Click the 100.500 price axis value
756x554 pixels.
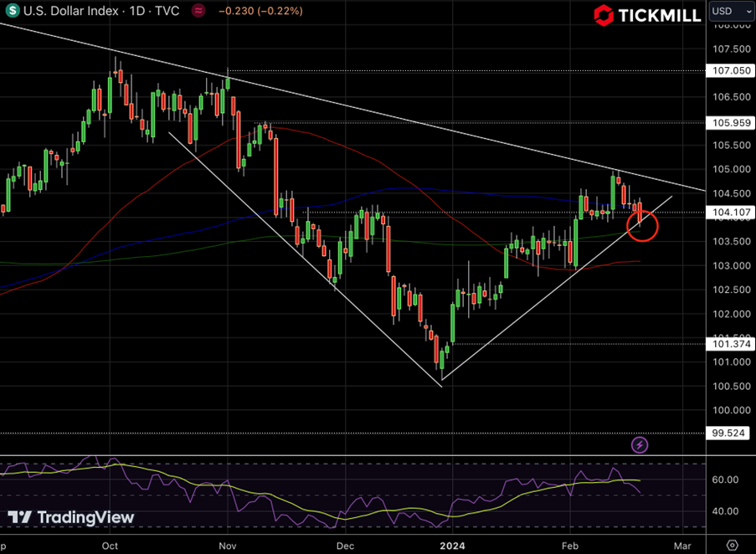732,387
